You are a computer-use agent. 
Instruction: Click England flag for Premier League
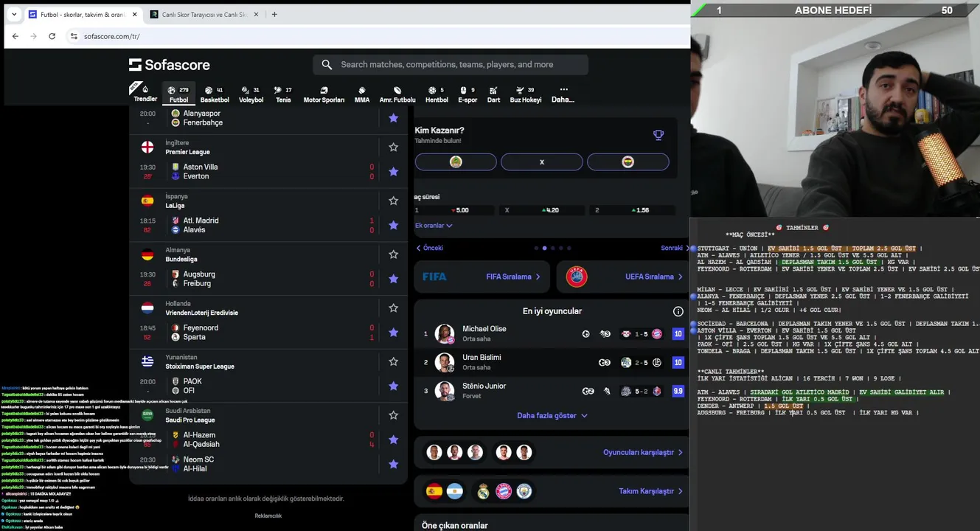[x=147, y=147]
